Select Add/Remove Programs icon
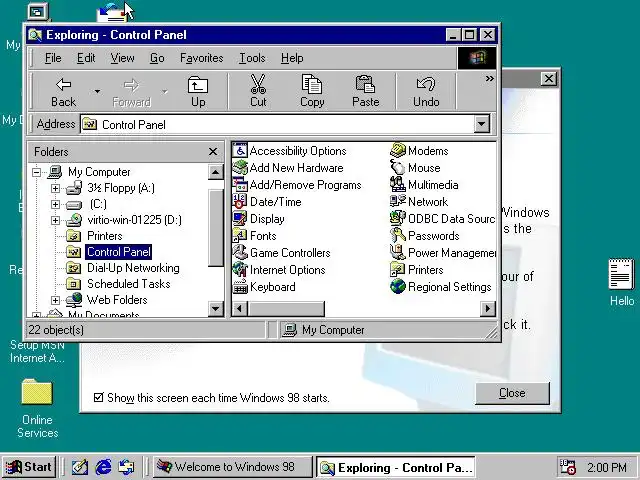Viewport: 640px width, 480px height. (297, 185)
